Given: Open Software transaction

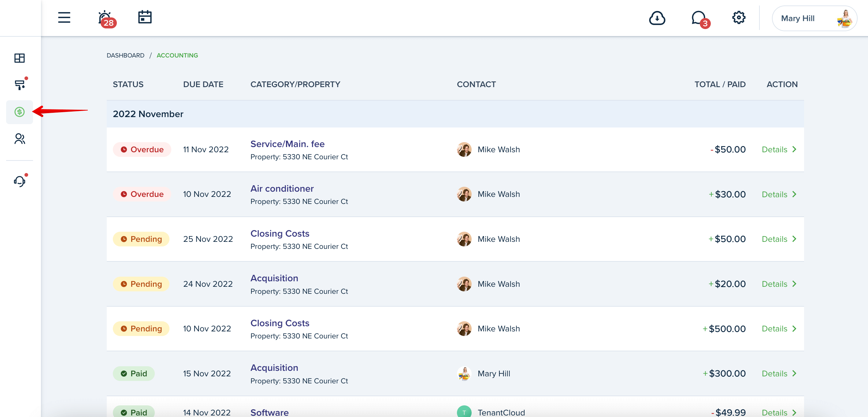Looking at the screenshot, I should tap(269, 412).
